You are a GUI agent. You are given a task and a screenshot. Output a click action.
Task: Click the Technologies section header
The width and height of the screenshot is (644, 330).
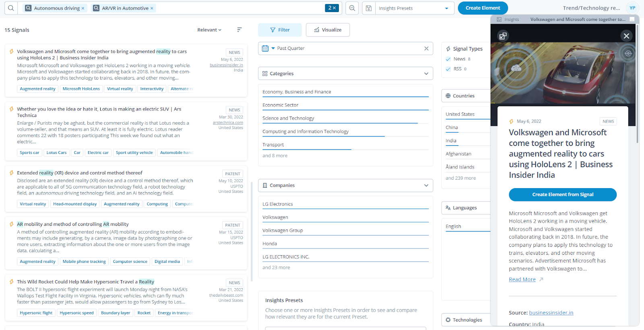pyautogui.click(x=466, y=320)
